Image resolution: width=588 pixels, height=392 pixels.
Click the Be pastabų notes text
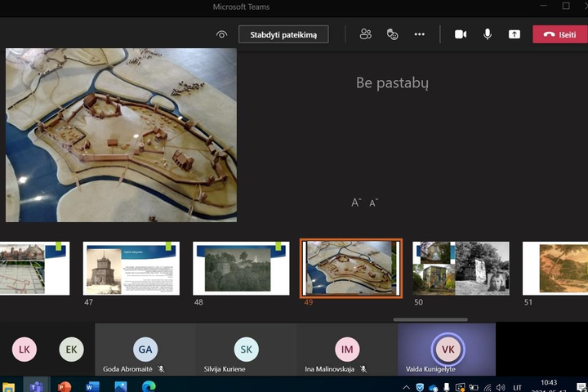point(392,83)
